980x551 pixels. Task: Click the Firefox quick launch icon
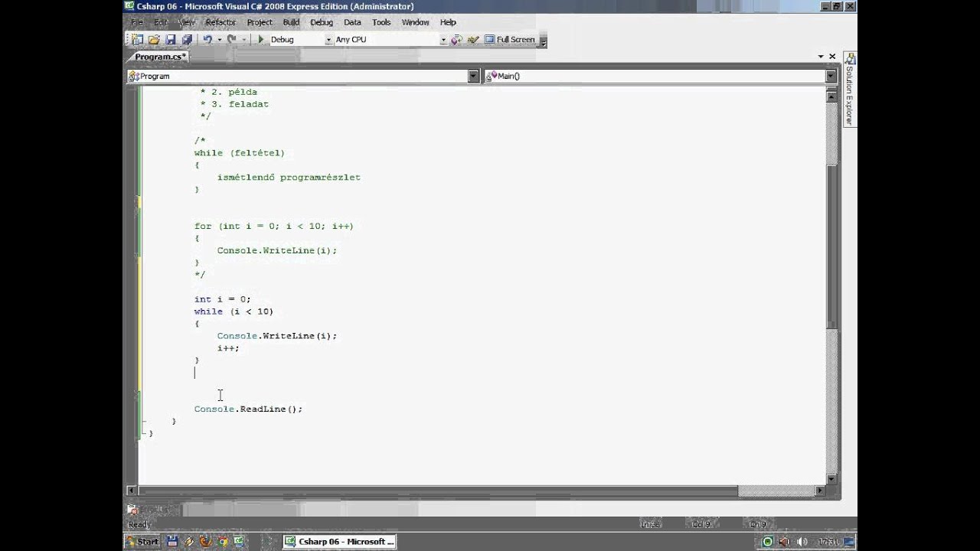(x=205, y=542)
